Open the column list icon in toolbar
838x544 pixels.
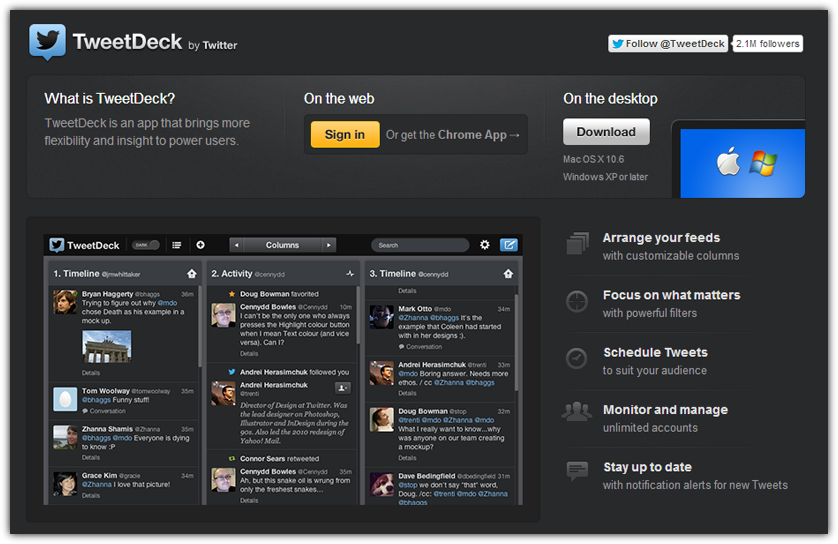coord(176,245)
